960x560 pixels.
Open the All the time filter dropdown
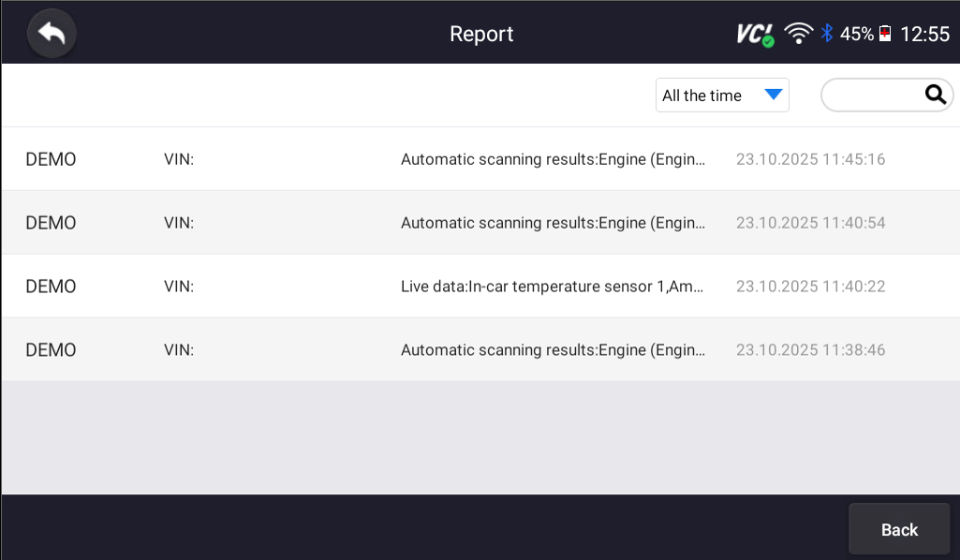[x=712, y=95]
